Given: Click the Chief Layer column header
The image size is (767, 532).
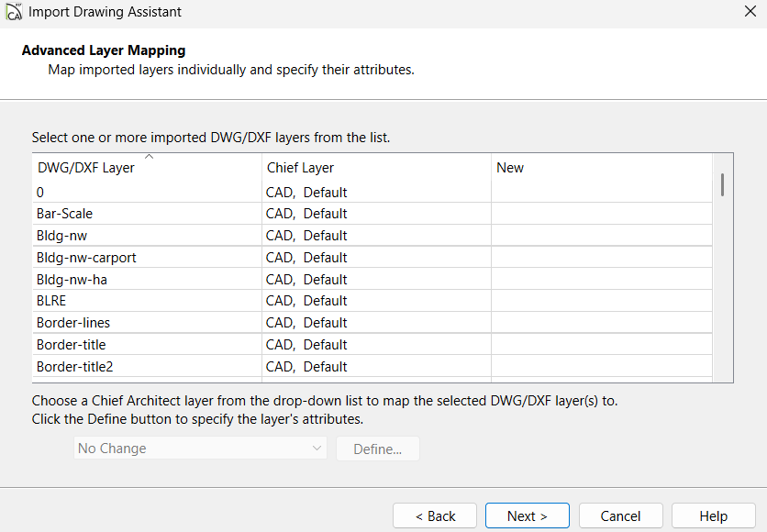Looking at the screenshot, I should point(300,168).
